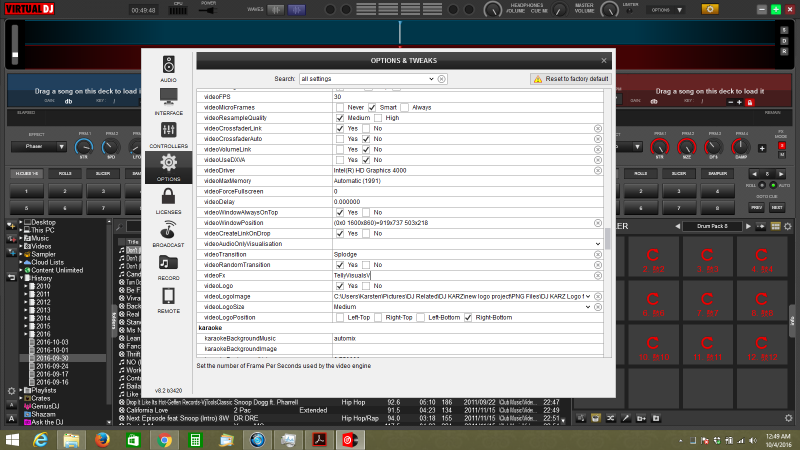Adjust the right deck DAMP knob

tap(740, 147)
